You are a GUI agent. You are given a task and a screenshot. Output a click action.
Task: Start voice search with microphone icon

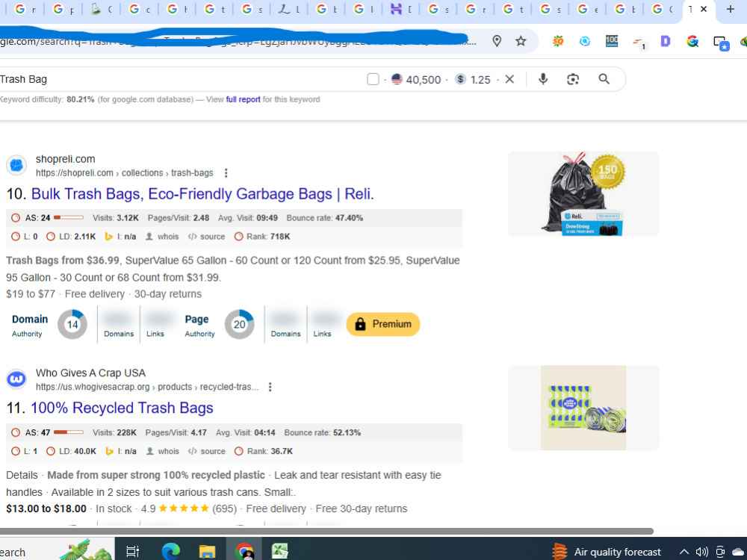click(542, 79)
